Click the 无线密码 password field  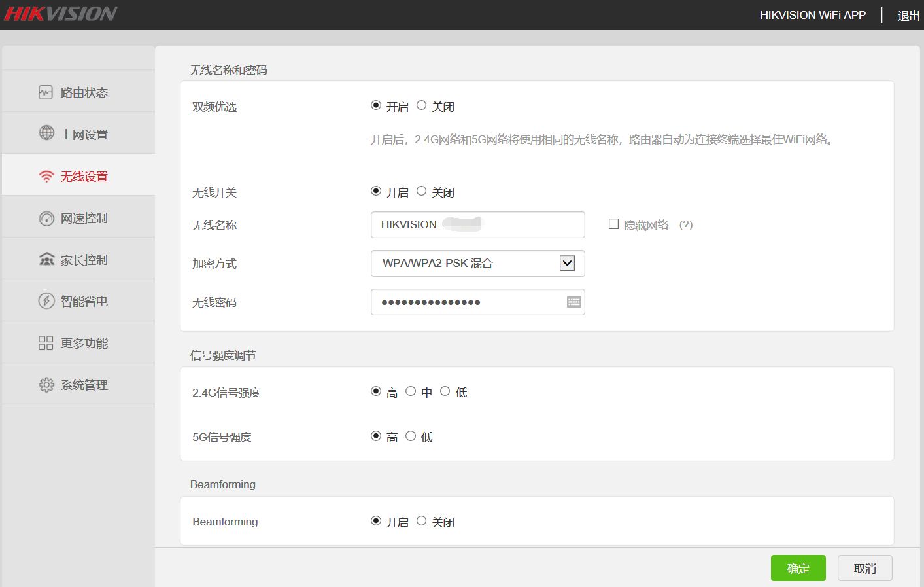pos(477,302)
